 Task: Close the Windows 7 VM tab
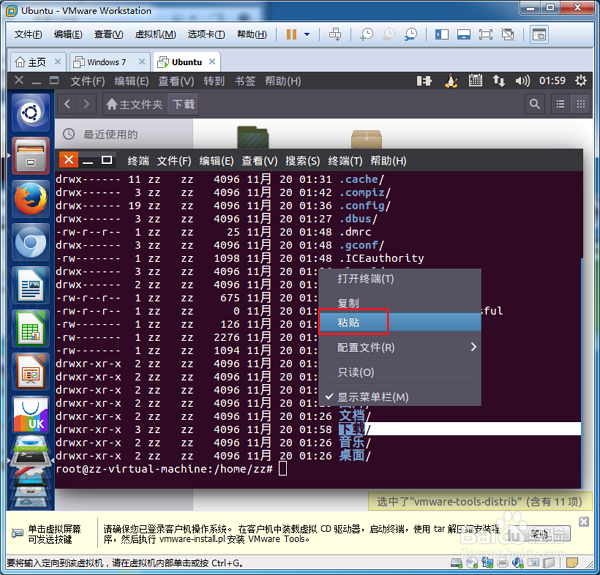coord(142,62)
